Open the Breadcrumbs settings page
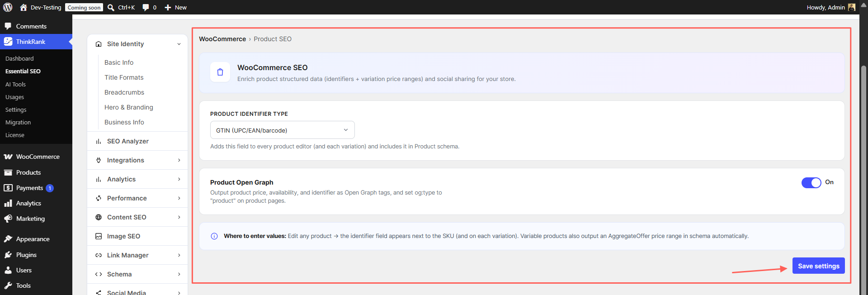Image resolution: width=868 pixels, height=295 pixels. click(124, 92)
